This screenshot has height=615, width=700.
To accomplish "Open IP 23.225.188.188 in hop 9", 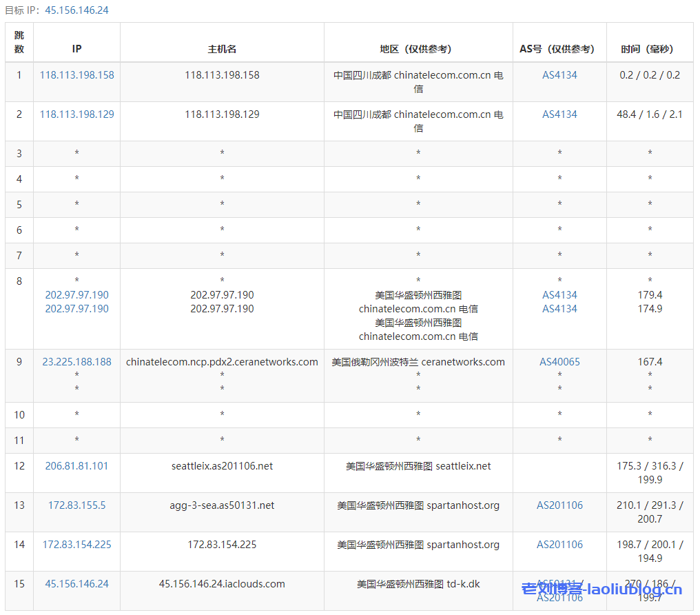I will (76, 361).
